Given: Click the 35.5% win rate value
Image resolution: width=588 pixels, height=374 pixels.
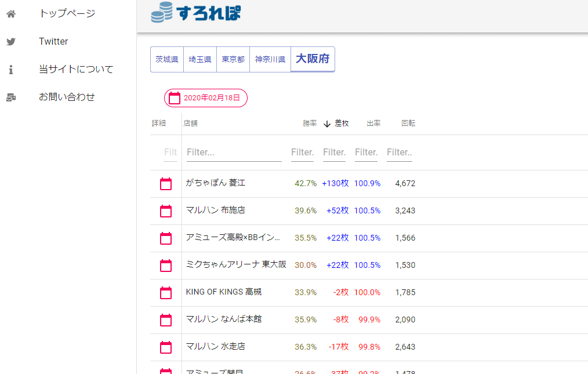Looking at the screenshot, I should (306, 238).
